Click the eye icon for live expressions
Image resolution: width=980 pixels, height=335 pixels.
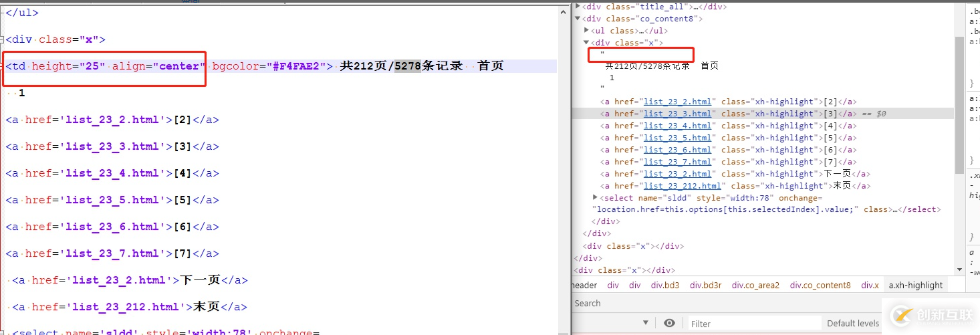tap(669, 323)
